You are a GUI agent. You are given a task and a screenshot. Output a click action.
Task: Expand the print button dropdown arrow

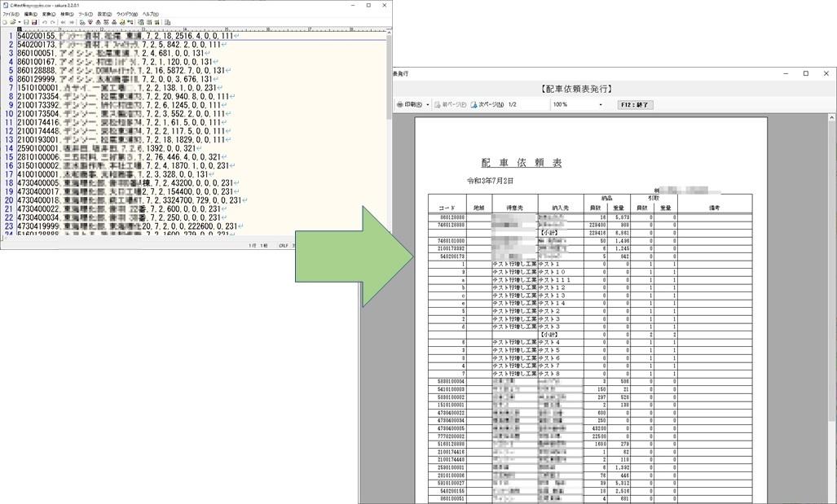(428, 105)
